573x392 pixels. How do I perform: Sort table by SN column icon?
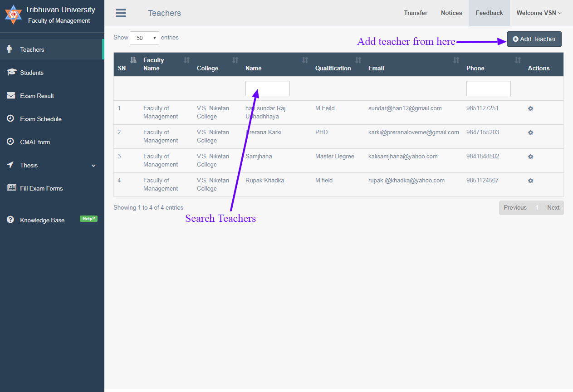[x=133, y=60]
